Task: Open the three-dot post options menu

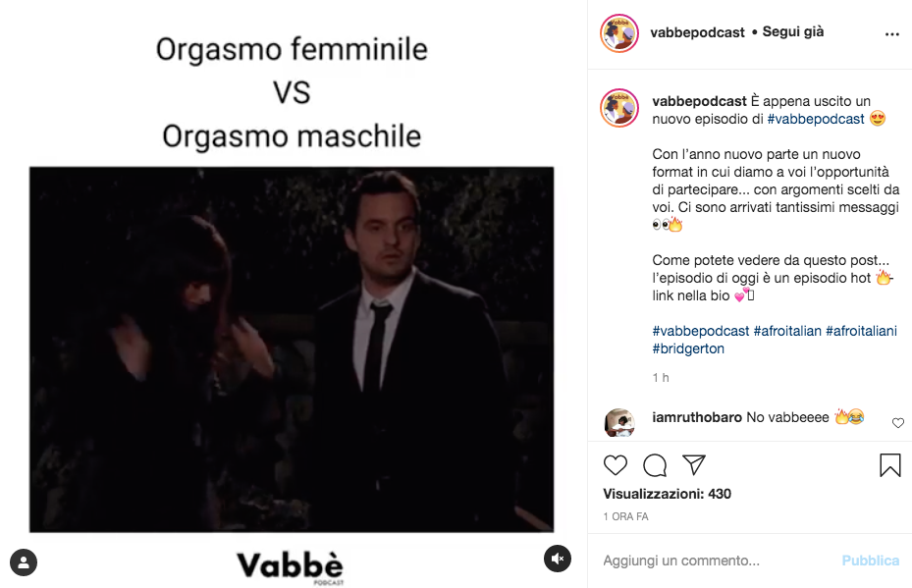Action: [x=891, y=34]
